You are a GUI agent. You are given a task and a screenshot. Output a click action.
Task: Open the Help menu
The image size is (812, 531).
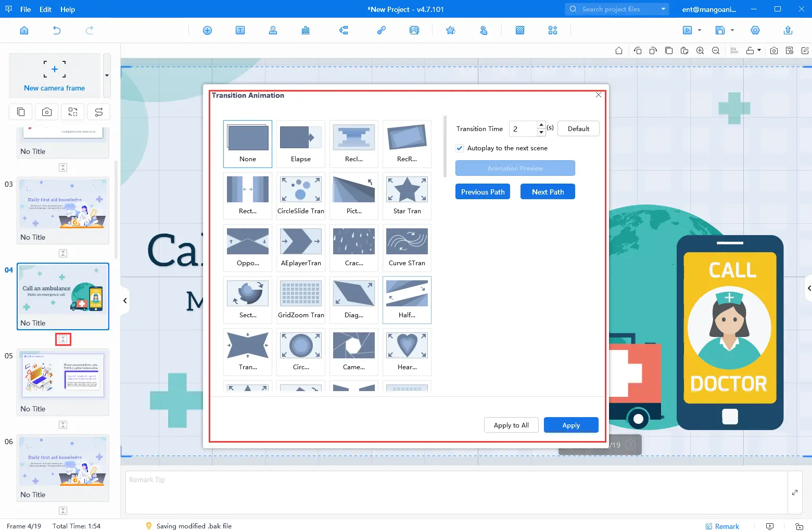68,9
